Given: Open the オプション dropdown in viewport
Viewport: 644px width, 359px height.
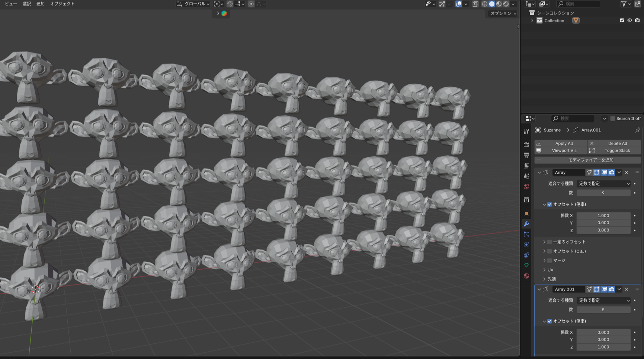Looking at the screenshot, I should coord(503,13).
